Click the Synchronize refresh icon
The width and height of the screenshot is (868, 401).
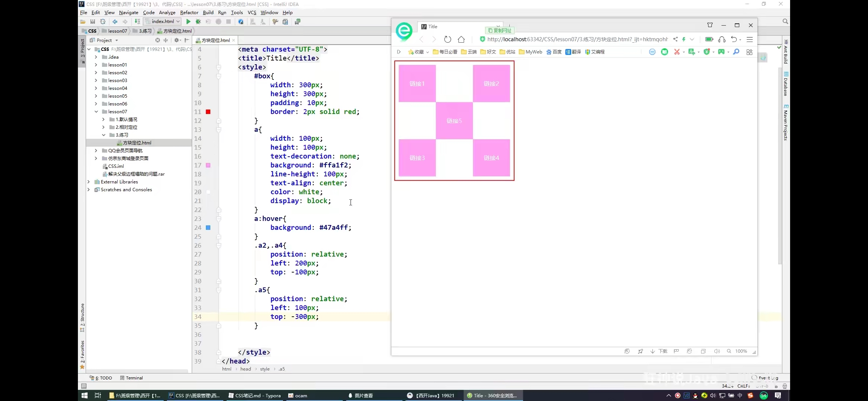[103, 22]
